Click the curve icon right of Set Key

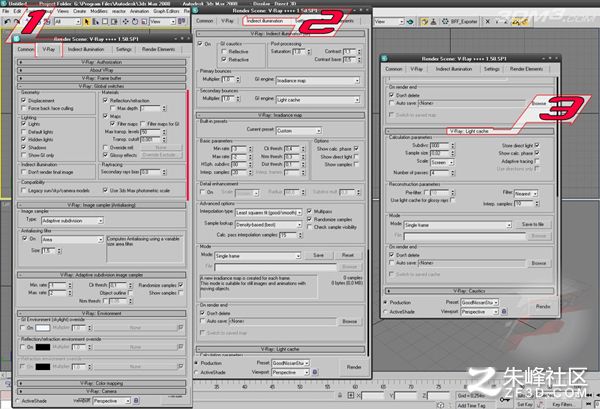(x=540, y=404)
